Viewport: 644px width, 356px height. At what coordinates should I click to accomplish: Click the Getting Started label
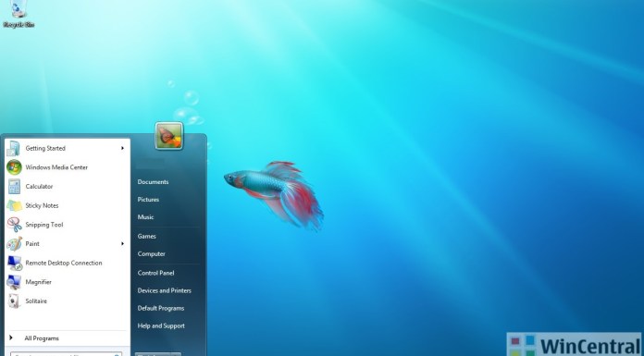click(45, 148)
